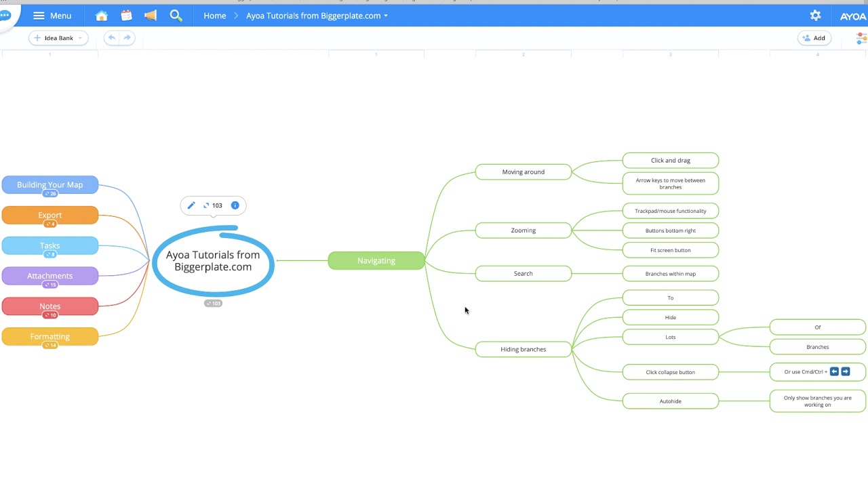The image size is (868, 488).
Task: Click Add to invite people
Action: point(814,38)
